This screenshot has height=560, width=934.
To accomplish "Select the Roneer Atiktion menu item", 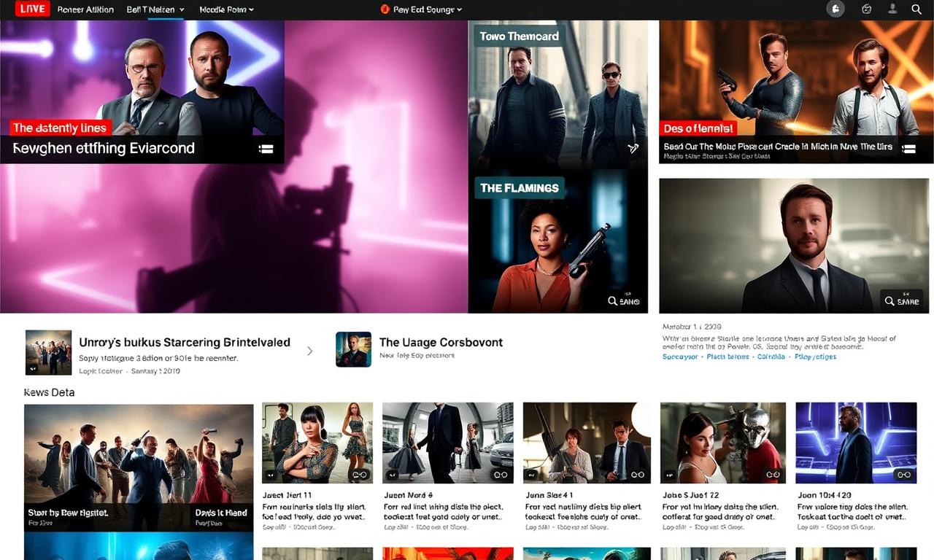I will (x=85, y=9).
